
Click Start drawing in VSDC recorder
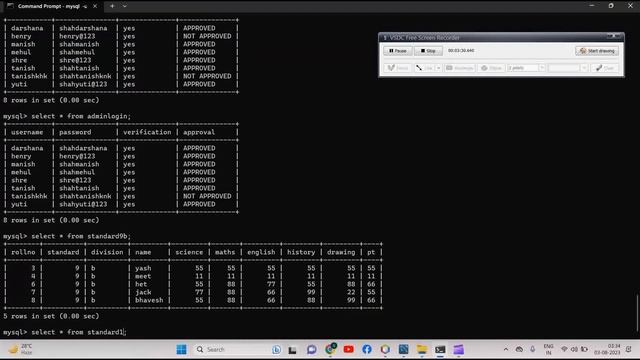(597, 51)
